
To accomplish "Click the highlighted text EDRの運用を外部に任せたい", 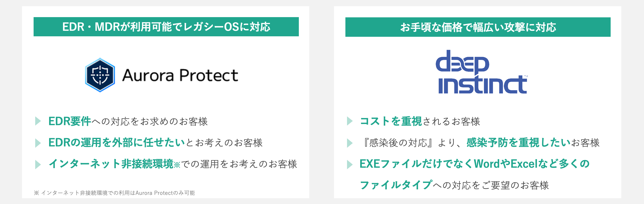I will click(x=117, y=142).
